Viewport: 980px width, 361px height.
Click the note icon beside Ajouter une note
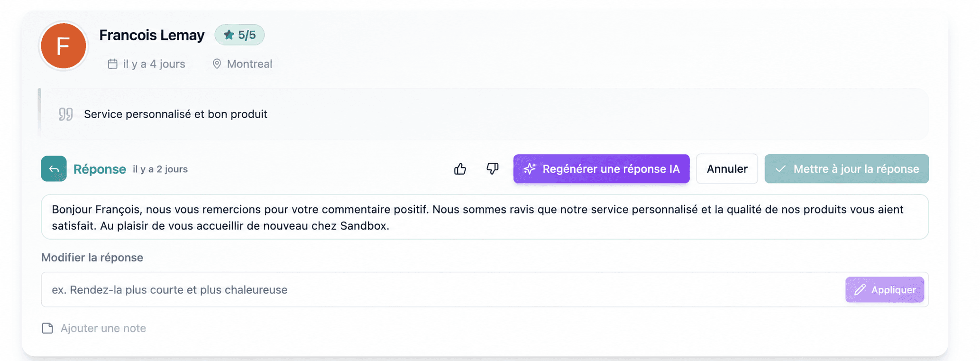pos(47,328)
